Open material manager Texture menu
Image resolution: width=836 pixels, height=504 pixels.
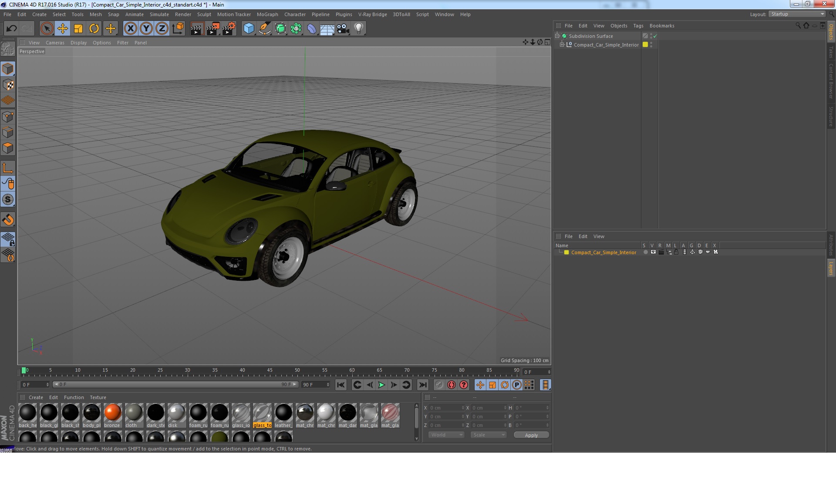click(98, 397)
